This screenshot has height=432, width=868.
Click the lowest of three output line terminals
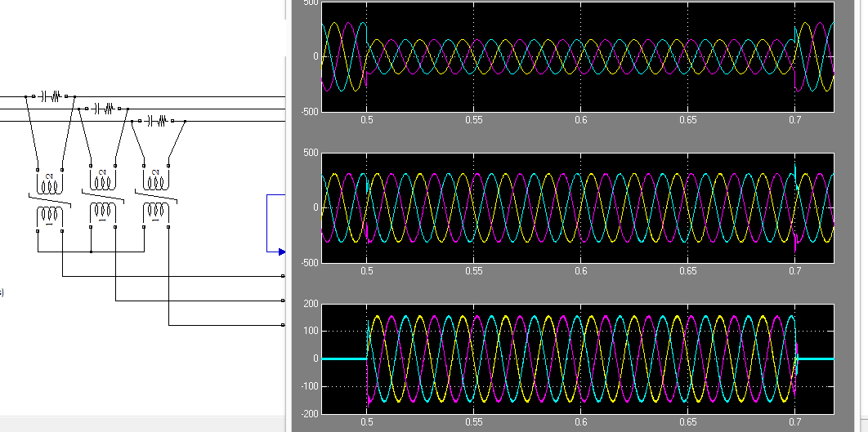point(283,325)
